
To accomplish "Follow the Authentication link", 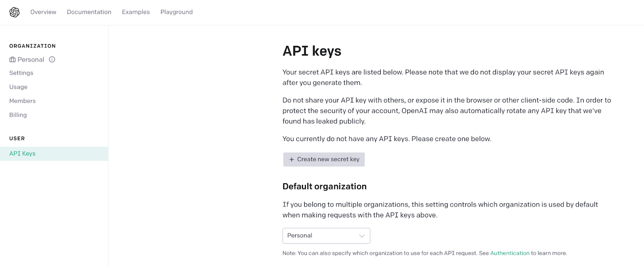I will [510, 253].
